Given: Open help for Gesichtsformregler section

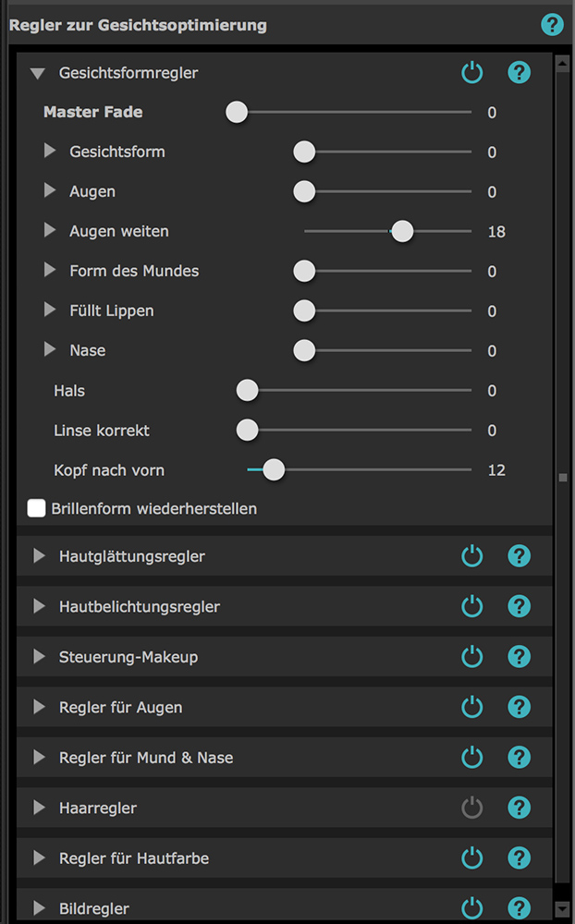Looking at the screenshot, I should [519, 72].
